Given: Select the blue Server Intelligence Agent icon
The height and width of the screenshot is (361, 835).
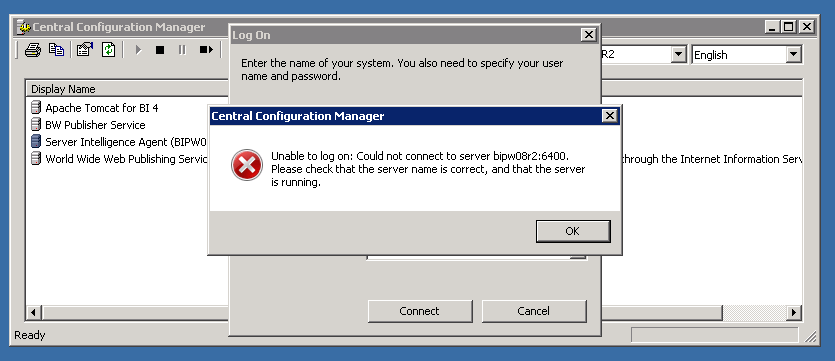Looking at the screenshot, I should click(36, 142).
